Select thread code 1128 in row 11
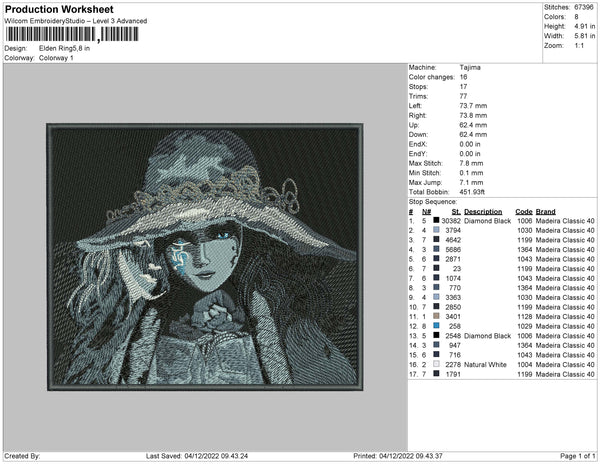Screen dimensions: 600x464 525,316
